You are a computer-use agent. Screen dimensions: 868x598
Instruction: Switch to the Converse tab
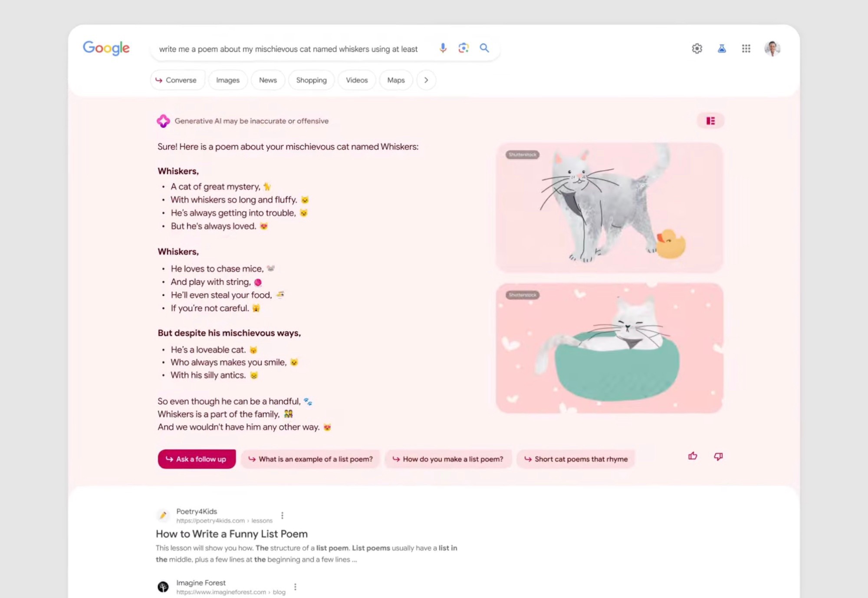177,80
